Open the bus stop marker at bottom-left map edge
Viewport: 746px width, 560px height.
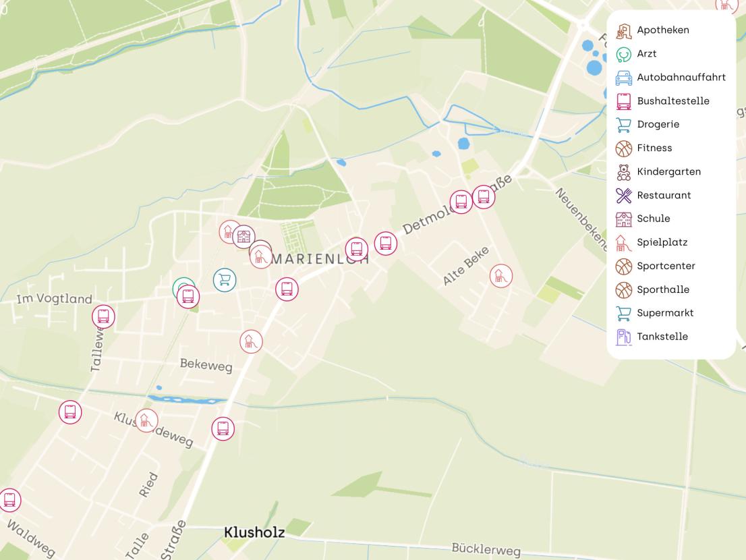click(x=9, y=500)
